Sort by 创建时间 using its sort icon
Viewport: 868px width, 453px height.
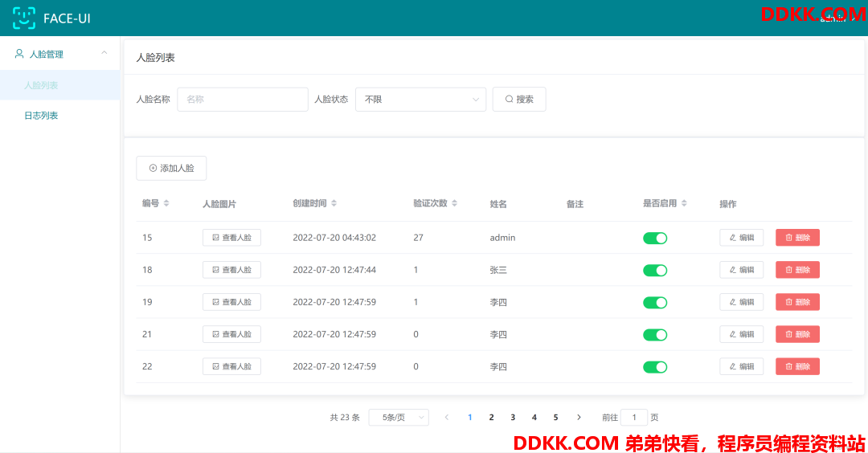[x=334, y=204]
